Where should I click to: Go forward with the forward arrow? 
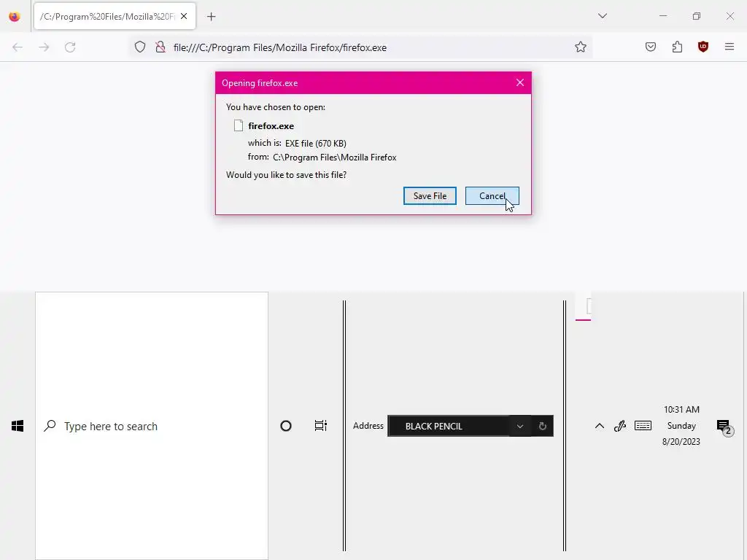coord(44,47)
